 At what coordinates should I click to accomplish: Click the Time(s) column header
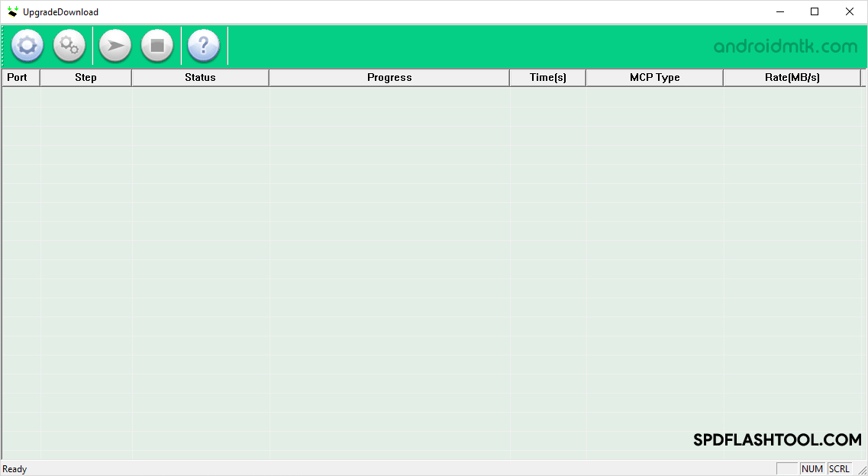547,77
